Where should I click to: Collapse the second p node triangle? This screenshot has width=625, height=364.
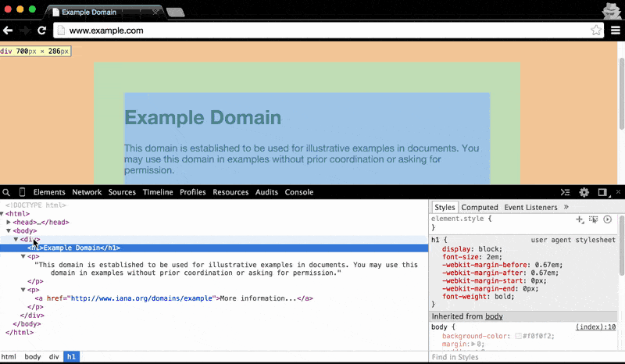tap(23, 290)
